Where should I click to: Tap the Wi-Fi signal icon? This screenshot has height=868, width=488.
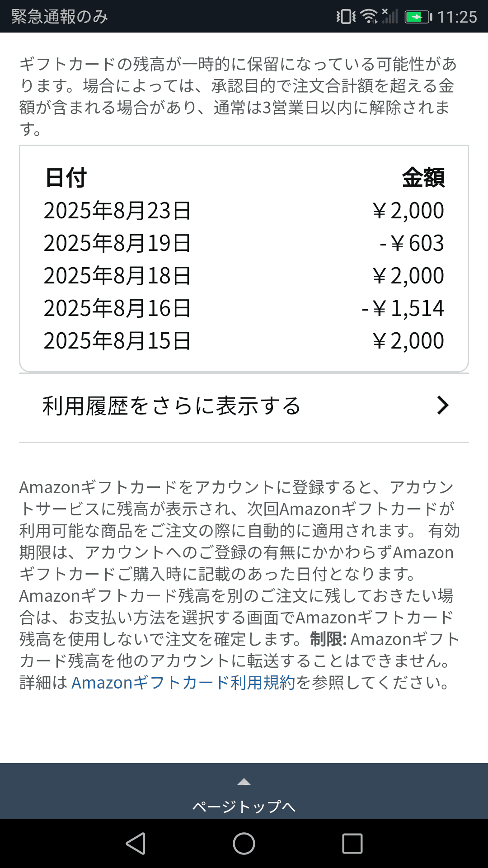tap(370, 17)
